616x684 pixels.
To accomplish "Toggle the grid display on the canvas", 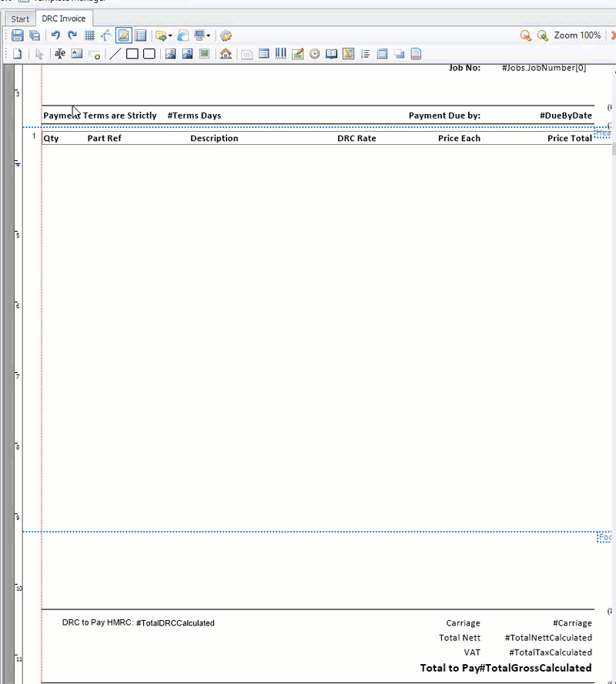I will (x=89, y=35).
